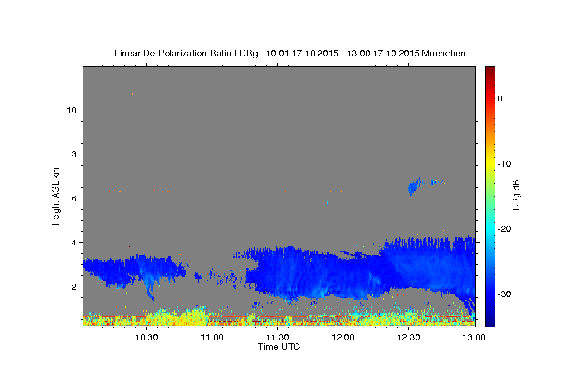Click the 'Time UTC' axis label
588x392 pixels.
(x=279, y=347)
